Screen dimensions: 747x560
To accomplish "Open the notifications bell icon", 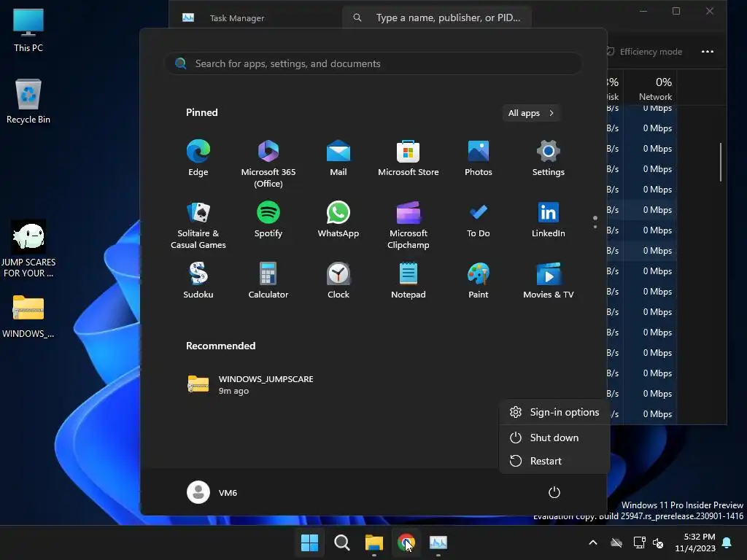I will [x=727, y=542].
